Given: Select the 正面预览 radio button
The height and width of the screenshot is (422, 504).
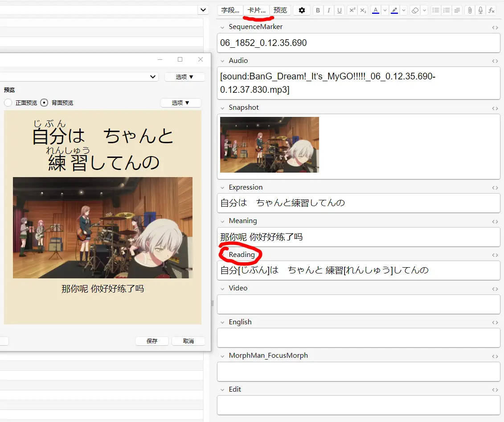Looking at the screenshot, I should [x=8, y=103].
